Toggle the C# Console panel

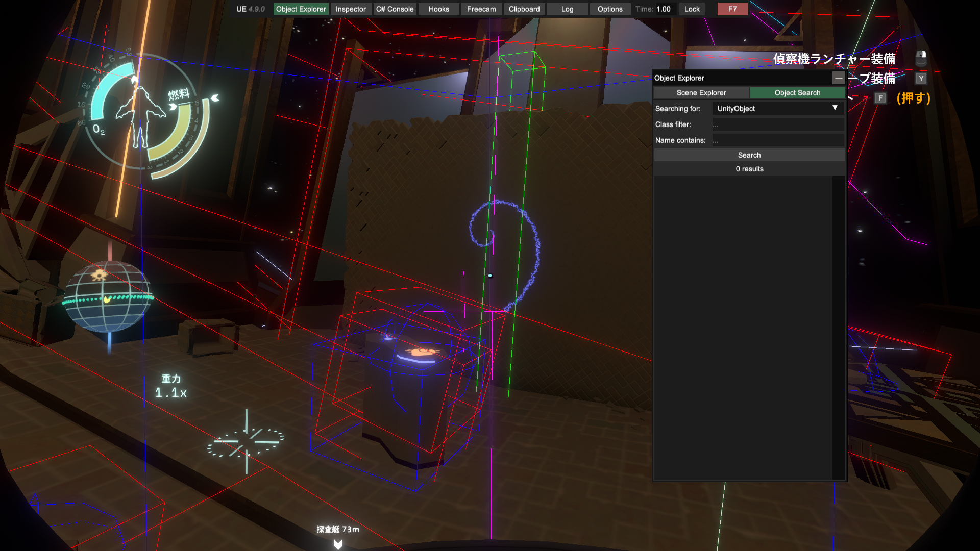[395, 9]
